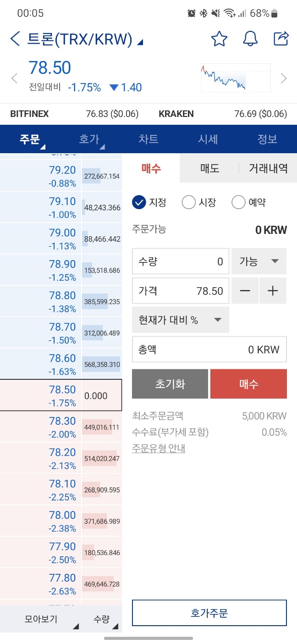The height and width of the screenshot is (644, 297).
Task: Tap the 272,667.154 ask volume cell
Action: point(102,176)
